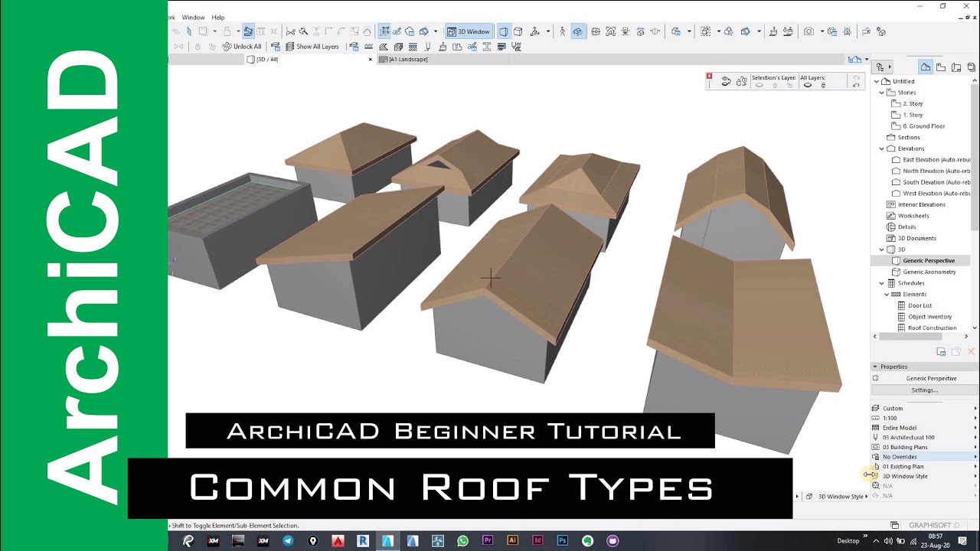Click the Settings... button in Properties
This screenshot has height=551, width=980.
(x=924, y=390)
